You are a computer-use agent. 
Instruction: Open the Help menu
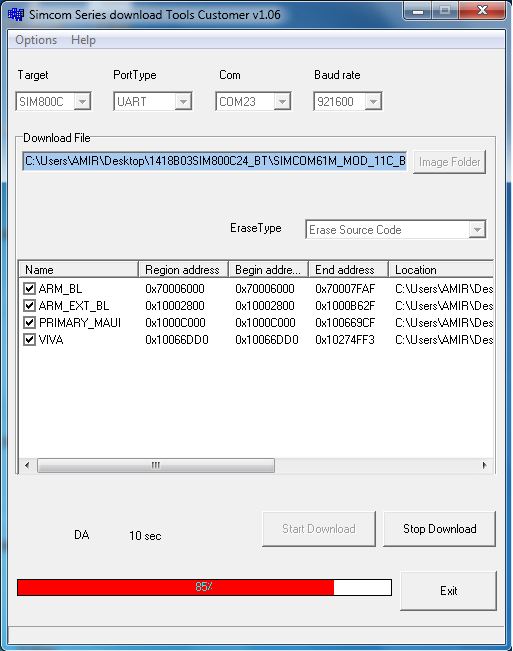click(83, 40)
